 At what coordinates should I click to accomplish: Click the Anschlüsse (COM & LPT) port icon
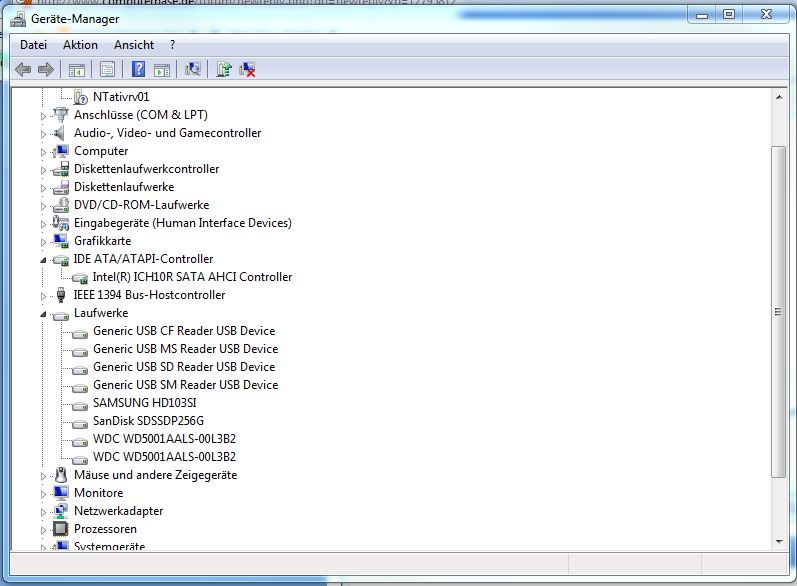[61, 115]
